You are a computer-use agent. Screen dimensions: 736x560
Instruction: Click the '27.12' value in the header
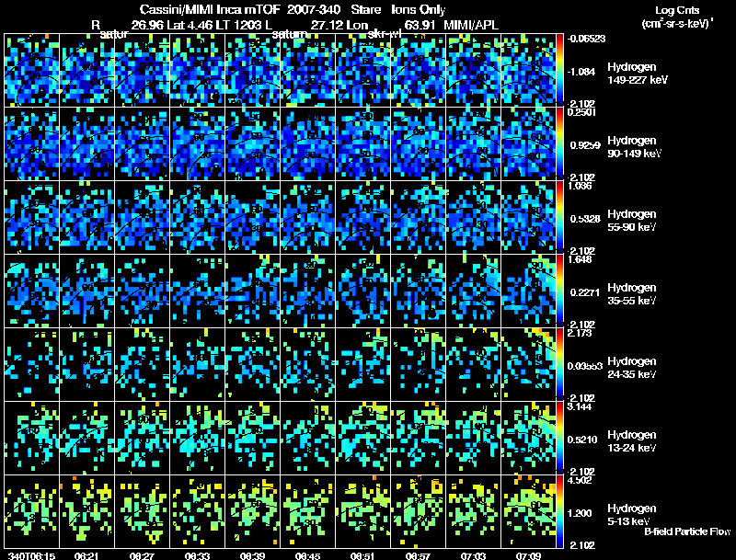tap(327, 25)
